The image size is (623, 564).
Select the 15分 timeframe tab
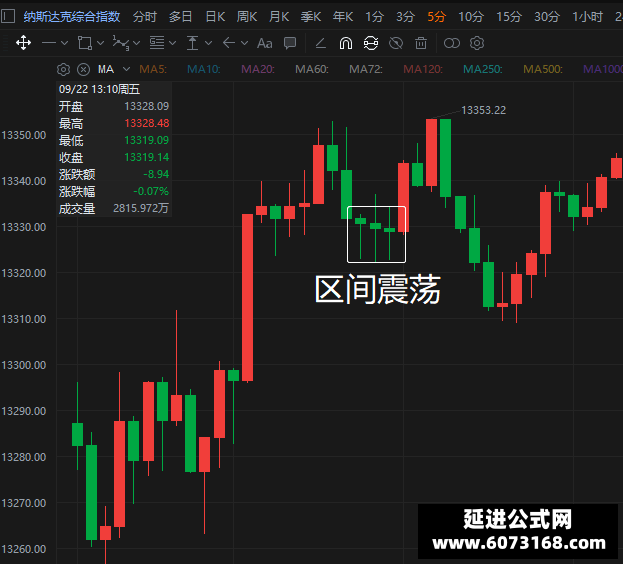coord(509,17)
